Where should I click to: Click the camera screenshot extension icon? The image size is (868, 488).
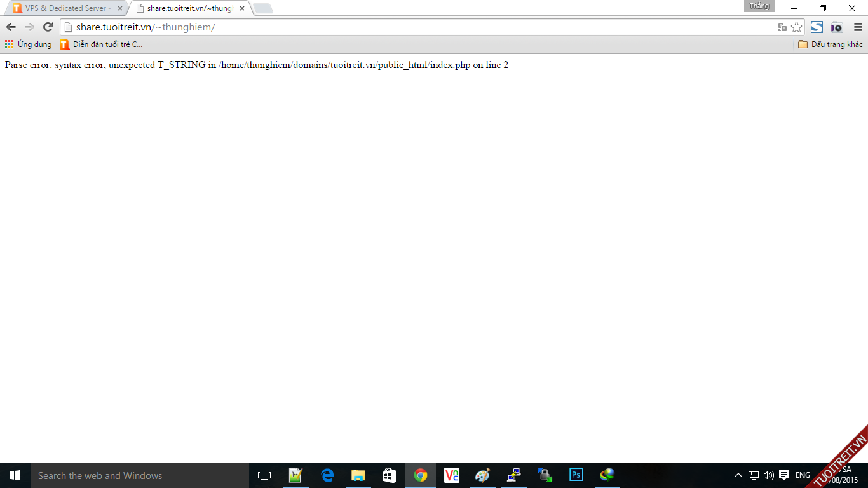pyautogui.click(x=836, y=27)
